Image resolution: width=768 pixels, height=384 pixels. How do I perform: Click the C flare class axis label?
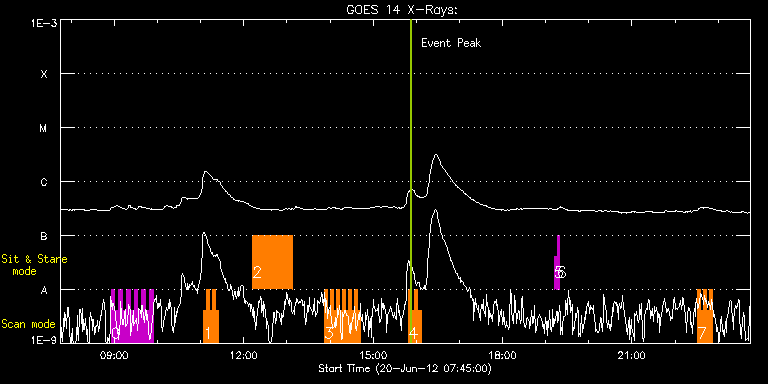(44, 182)
